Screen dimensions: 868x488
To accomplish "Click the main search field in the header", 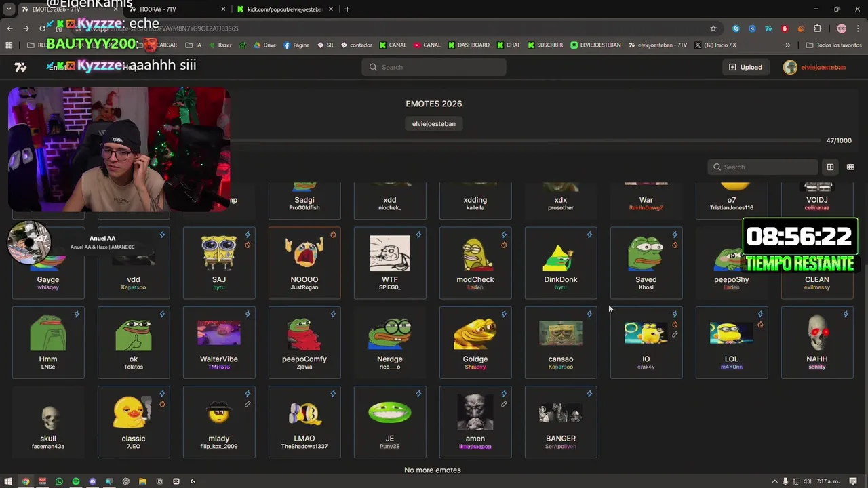I will pos(434,67).
